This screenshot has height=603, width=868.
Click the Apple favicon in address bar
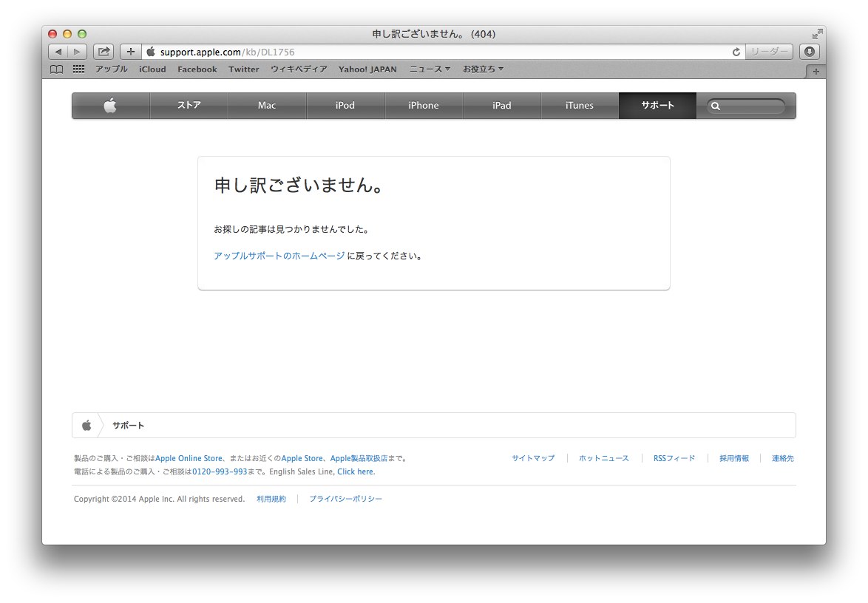tap(151, 52)
